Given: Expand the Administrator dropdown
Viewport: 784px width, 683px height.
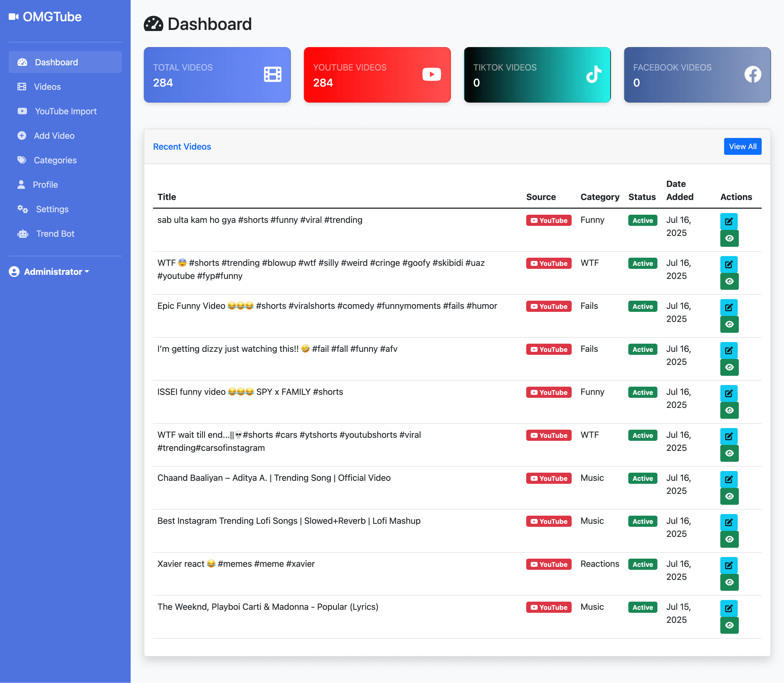Looking at the screenshot, I should point(49,272).
